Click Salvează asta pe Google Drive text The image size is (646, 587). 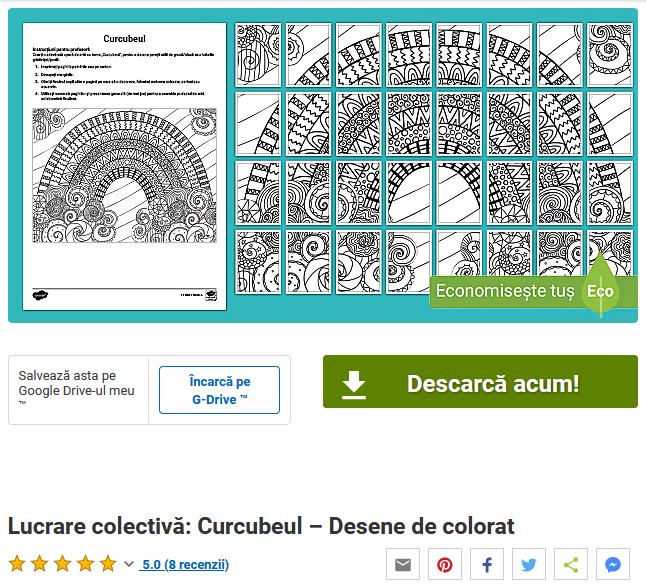point(77,383)
